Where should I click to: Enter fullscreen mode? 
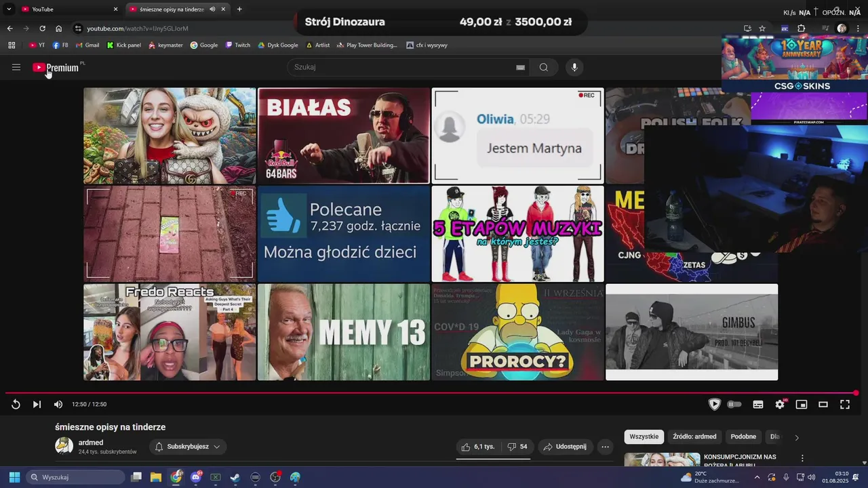click(845, 405)
